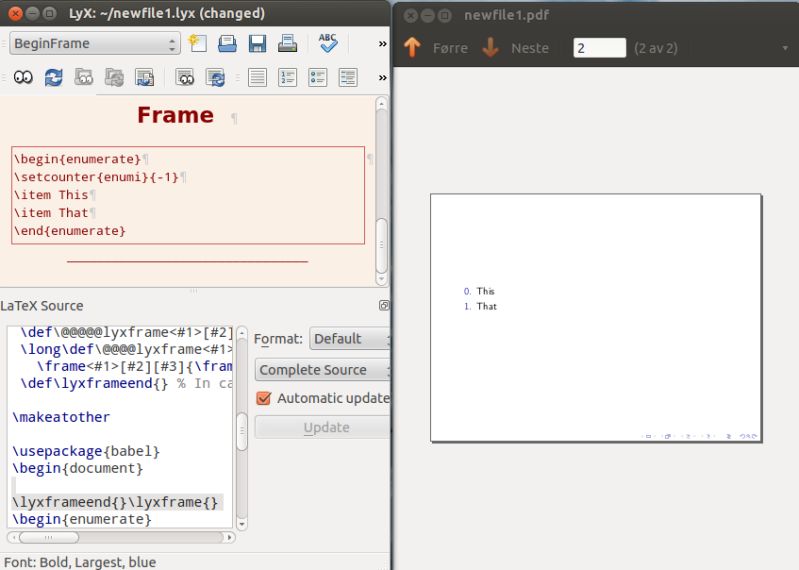The image size is (799, 570).
Task: Click the \lyxframeend{}\lyxframe{} source line
Action: pyautogui.click(x=115, y=502)
